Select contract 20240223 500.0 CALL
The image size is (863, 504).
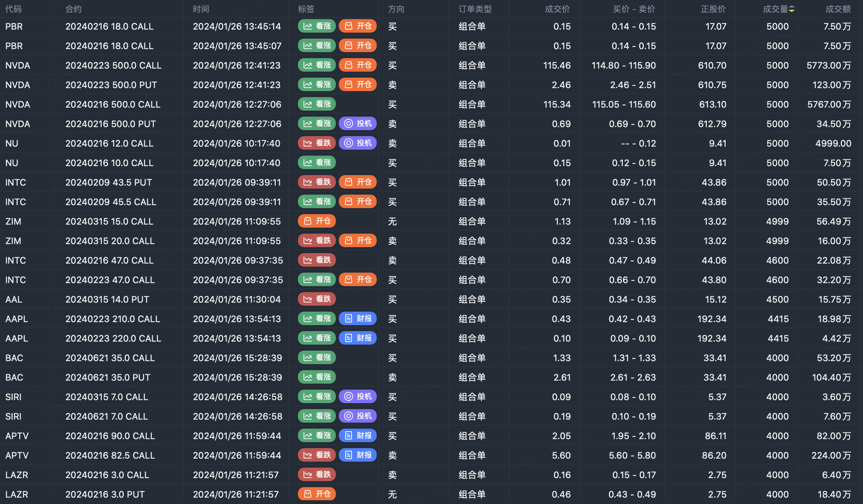coord(113,66)
